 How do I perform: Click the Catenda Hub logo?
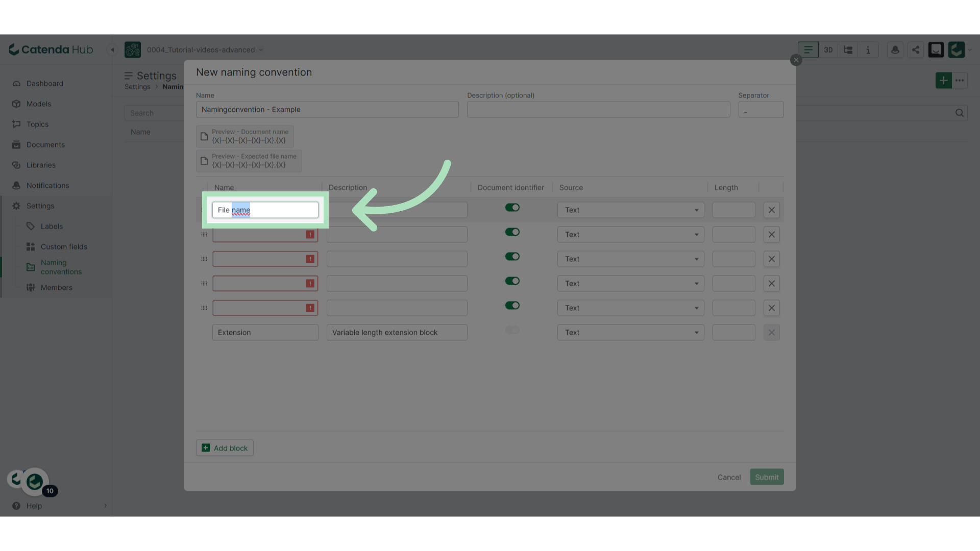51,49
